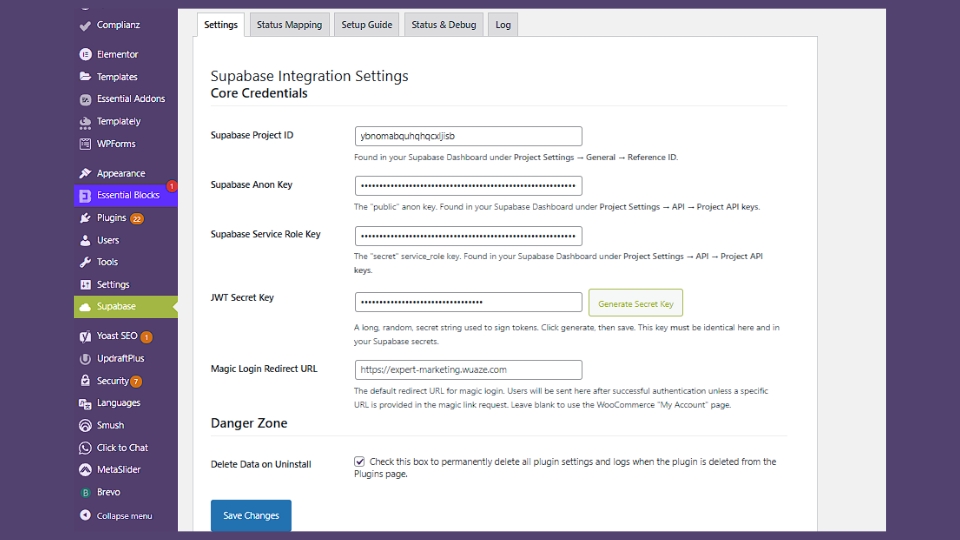The width and height of the screenshot is (960, 540).
Task: Open the Plugins menu label
Action: (111, 218)
